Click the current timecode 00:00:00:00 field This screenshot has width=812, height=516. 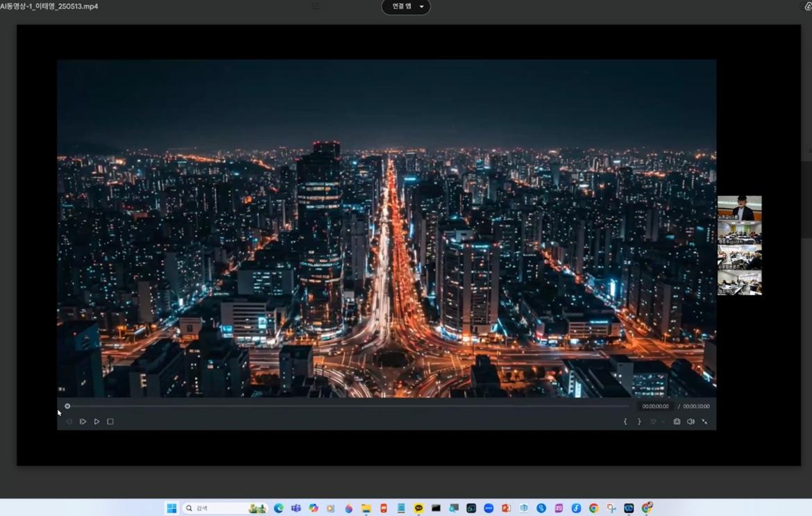coord(655,406)
